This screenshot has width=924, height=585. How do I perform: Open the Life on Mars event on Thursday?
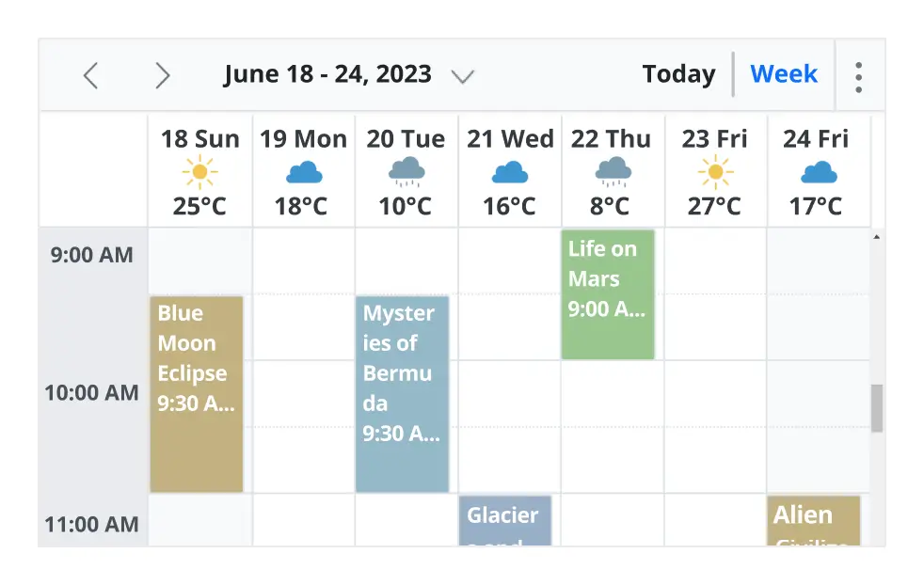coord(608,293)
